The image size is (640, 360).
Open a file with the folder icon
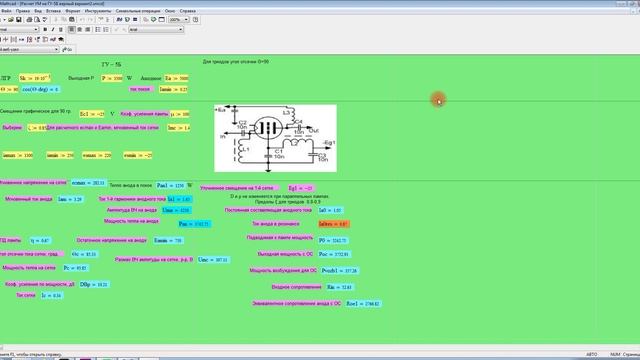tap(11, 20)
